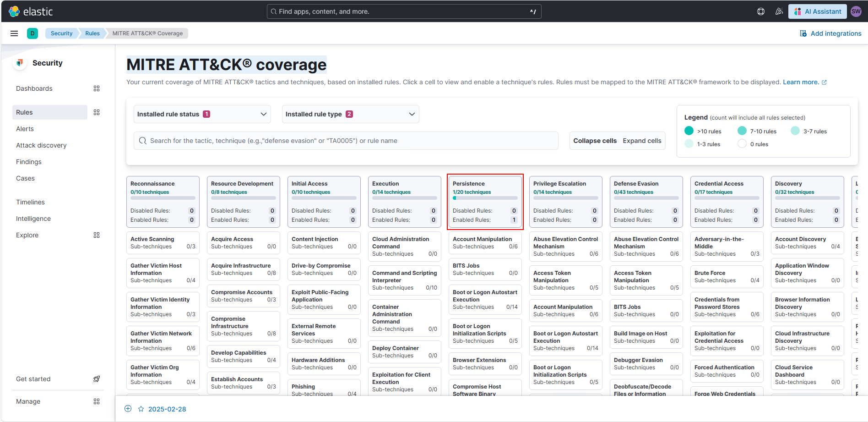The width and height of the screenshot is (868, 422).
Task: Open the AI Assistant
Action: pos(818,11)
